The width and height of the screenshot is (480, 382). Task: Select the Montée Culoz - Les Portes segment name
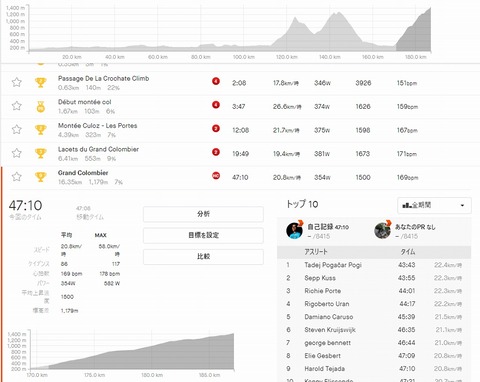tap(97, 126)
